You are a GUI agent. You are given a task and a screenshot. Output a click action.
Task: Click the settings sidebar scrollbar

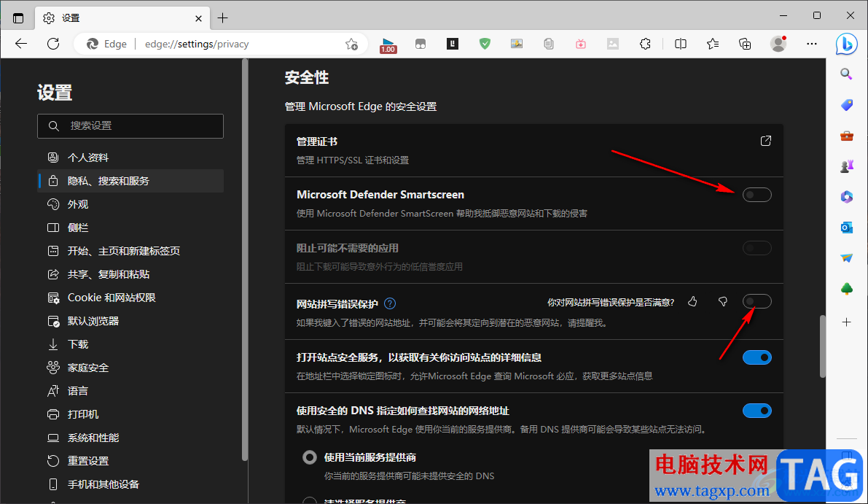click(245, 259)
